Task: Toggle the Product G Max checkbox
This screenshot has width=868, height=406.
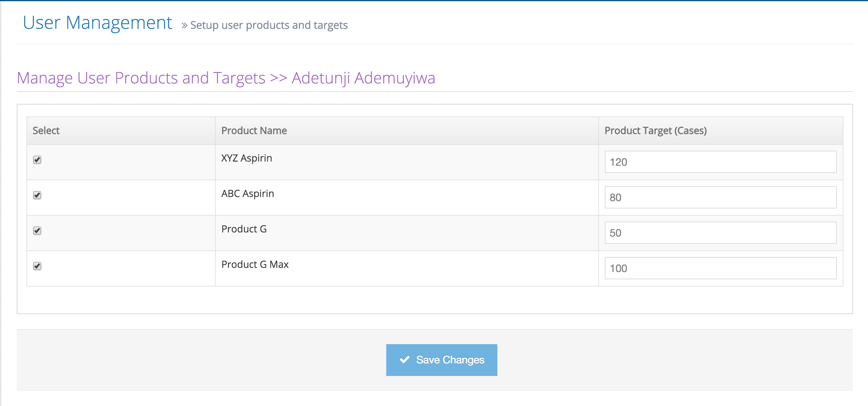Action: point(37,266)
